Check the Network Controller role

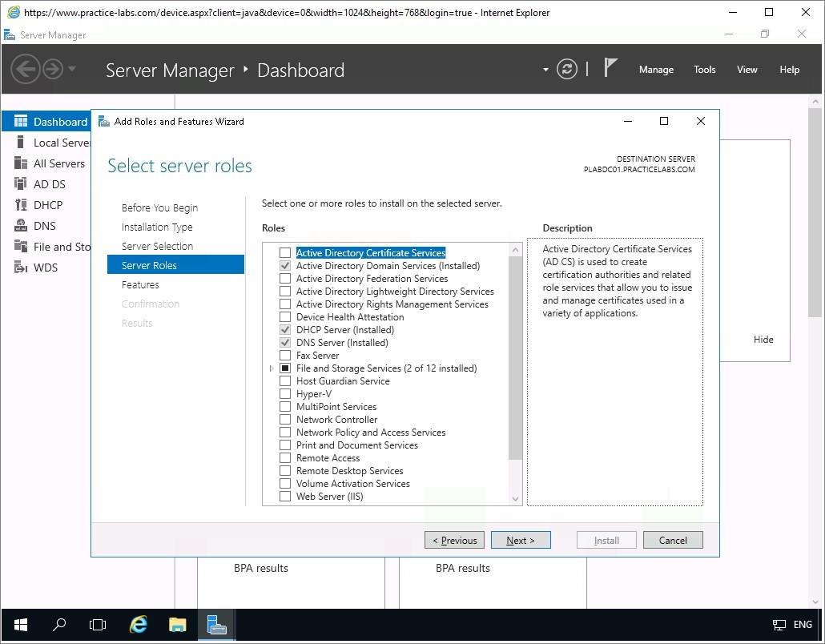285,420
